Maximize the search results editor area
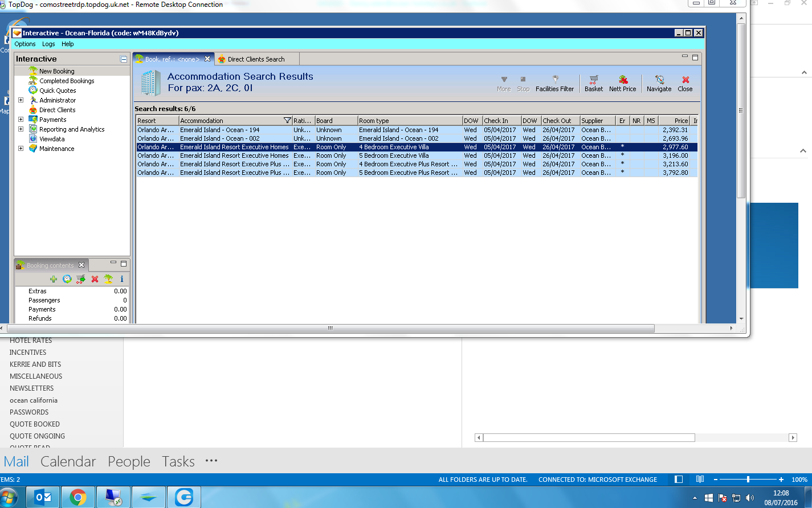812x508 pixels. tap(695, 58)
